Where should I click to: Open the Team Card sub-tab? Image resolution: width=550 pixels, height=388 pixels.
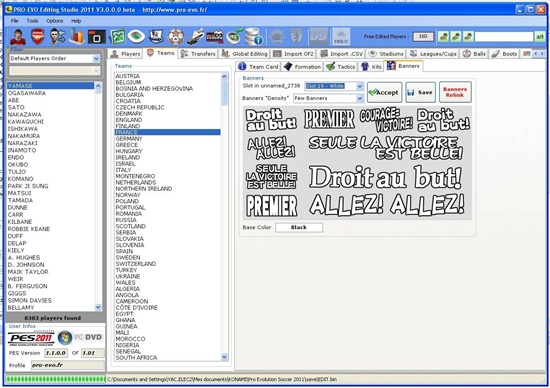click(x=258, y=67)
